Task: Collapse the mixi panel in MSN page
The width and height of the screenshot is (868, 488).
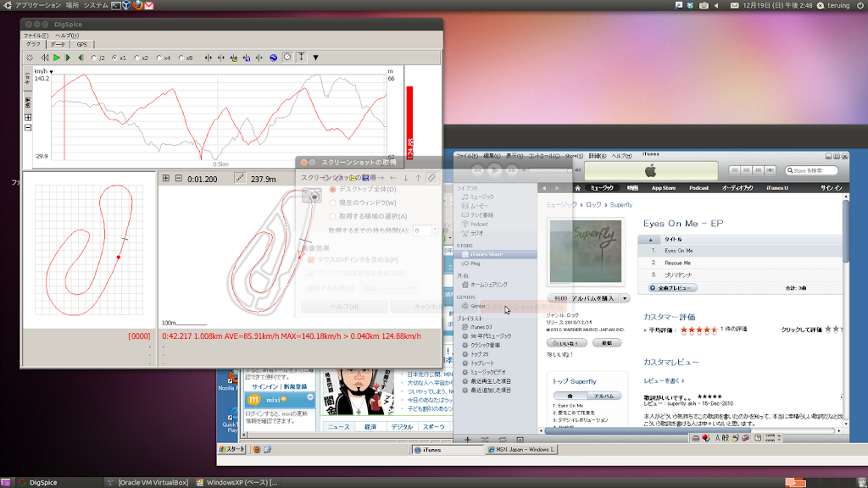Action: (310, 397)
